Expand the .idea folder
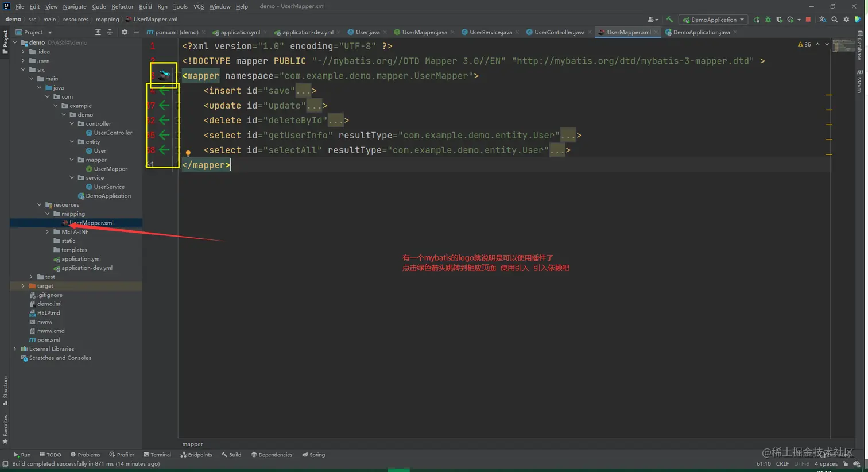 [23, 52]
